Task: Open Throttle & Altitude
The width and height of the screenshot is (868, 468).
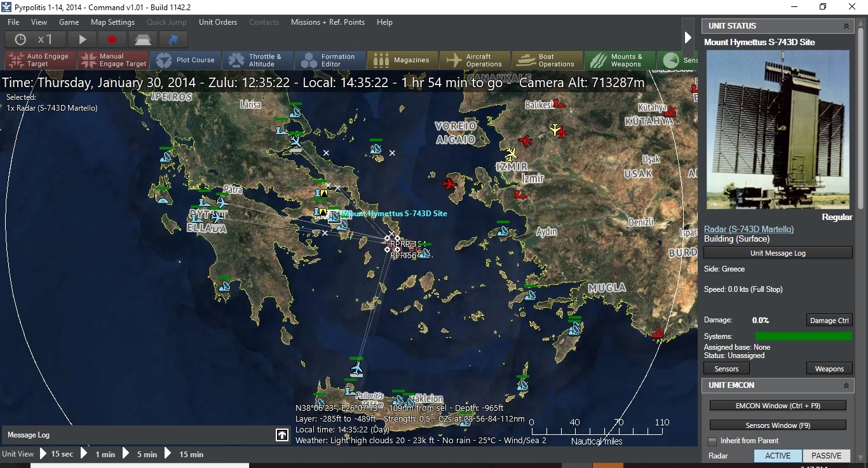Action: point(258,60)
